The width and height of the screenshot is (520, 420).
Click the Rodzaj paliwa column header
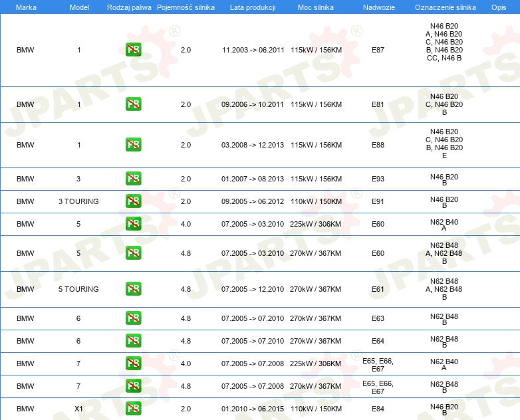point(129,7)
